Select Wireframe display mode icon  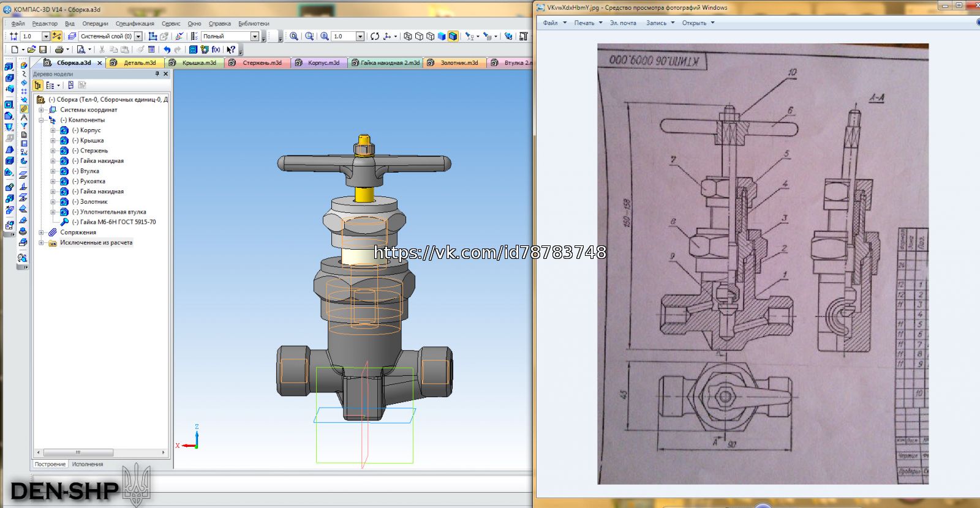click(407, 36)
